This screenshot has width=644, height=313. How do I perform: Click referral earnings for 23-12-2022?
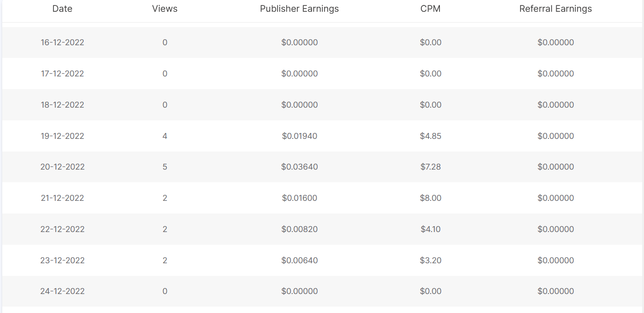click(x=556, y=261)
